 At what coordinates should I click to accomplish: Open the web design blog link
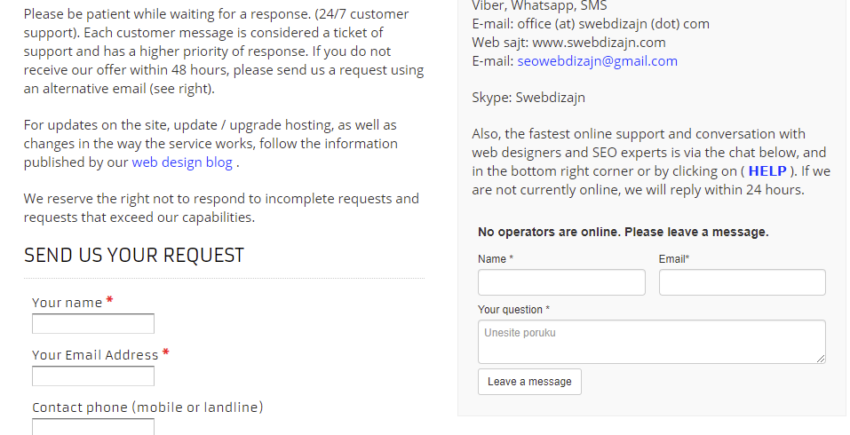click(182, 162)
